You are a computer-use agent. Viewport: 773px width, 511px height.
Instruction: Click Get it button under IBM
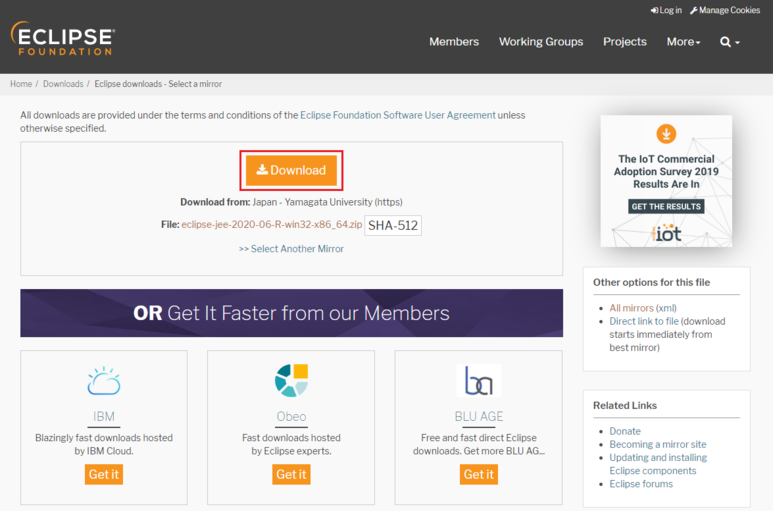click(104, 474)
